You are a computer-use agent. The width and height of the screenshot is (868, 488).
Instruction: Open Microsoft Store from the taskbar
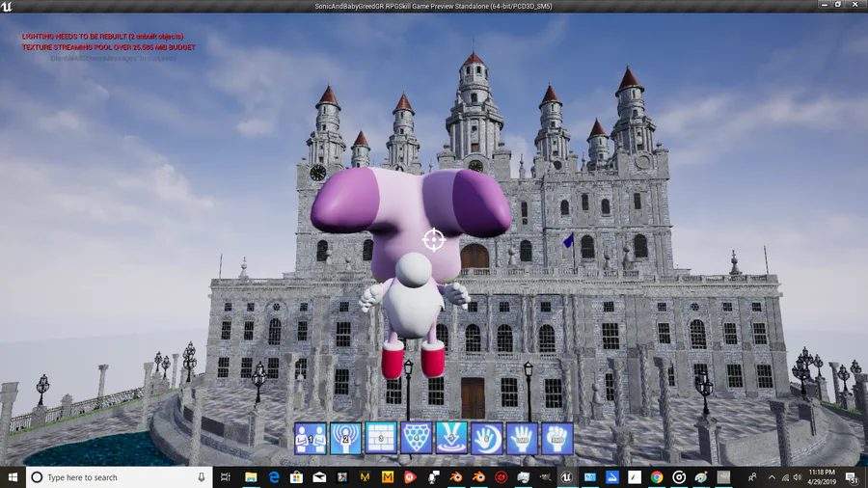point(297,477)
